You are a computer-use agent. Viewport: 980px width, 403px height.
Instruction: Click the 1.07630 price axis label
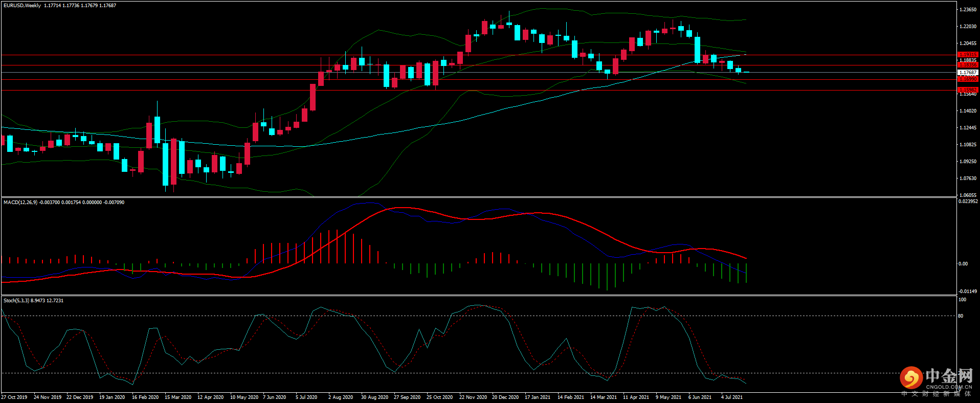point(968,178)
